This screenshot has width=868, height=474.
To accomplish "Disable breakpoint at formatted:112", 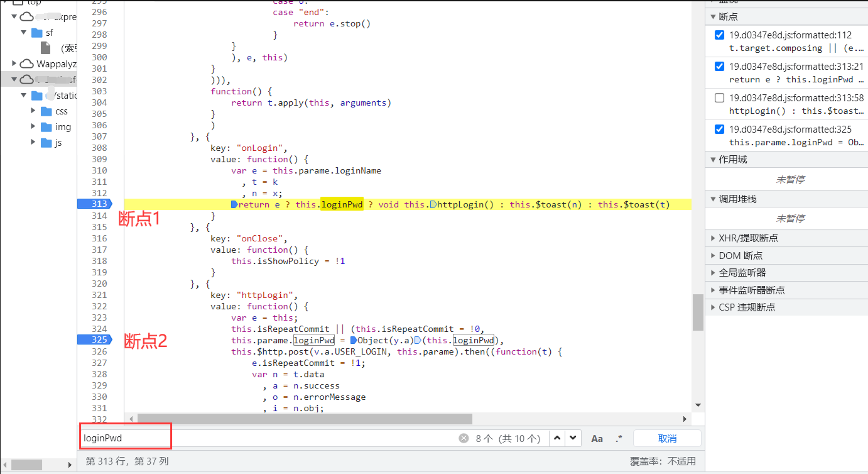I will click(x=720, y=35).
